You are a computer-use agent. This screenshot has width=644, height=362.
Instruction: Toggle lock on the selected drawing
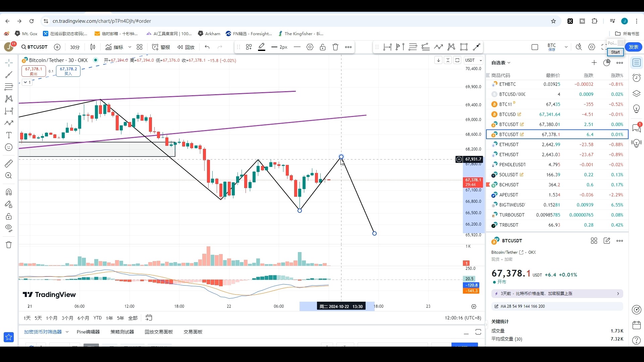323,47
